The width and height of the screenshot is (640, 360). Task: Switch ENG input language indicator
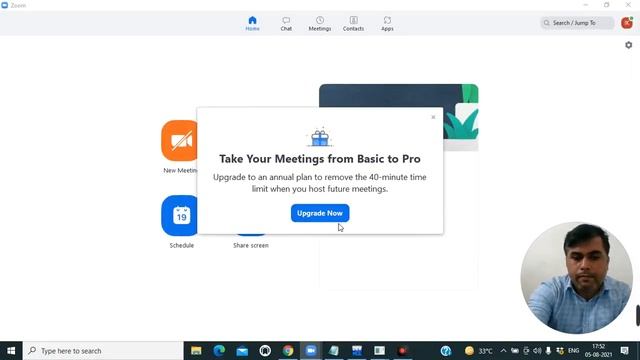point(573,351)
